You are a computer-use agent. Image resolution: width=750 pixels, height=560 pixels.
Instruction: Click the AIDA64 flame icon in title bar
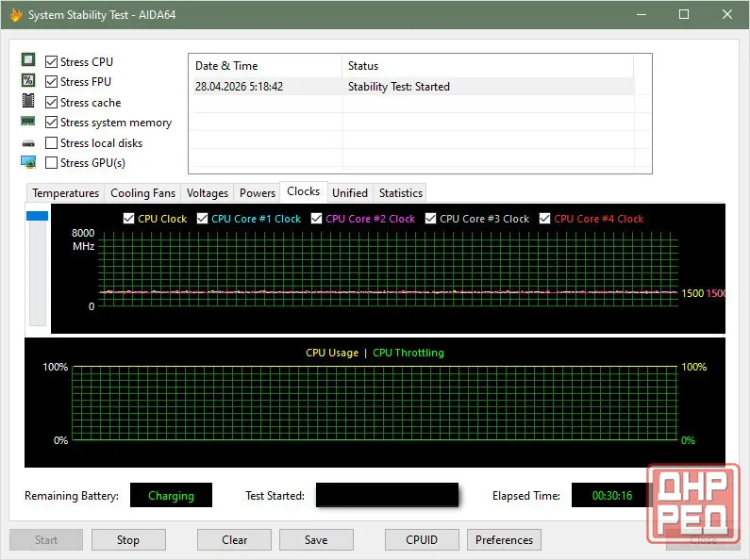pos(16,15)
